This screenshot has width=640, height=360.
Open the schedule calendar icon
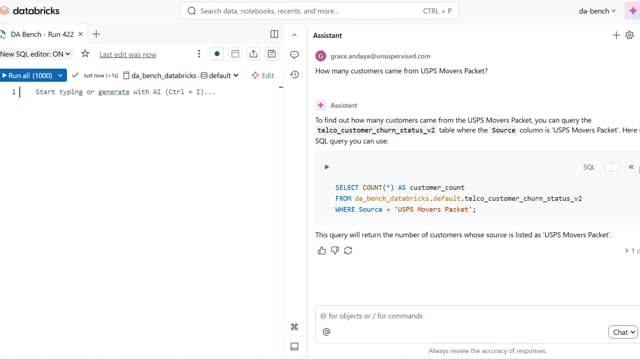(x=235, y=54)
